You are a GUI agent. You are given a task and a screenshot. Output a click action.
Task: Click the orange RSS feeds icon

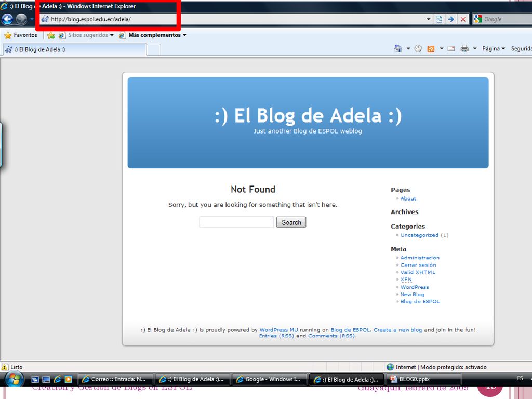coord(431,49)
